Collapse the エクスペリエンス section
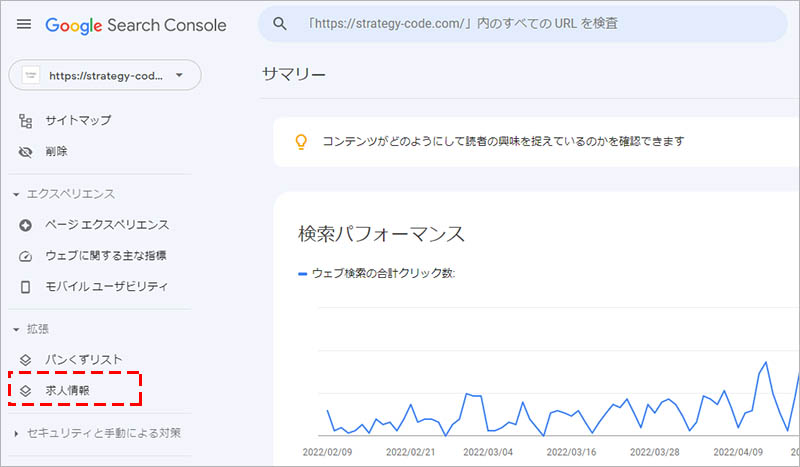Viewport: 800px width, 467px height. tap(17, 194)
